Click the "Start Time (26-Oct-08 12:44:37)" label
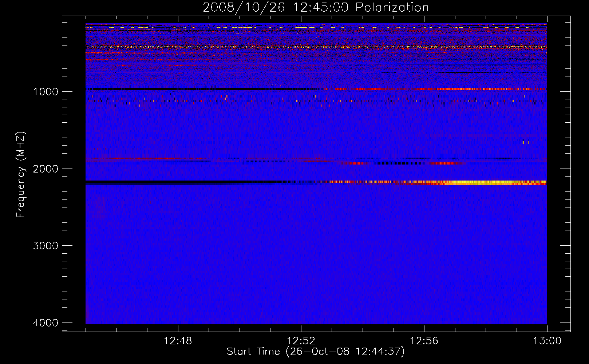 click(316, 352)
